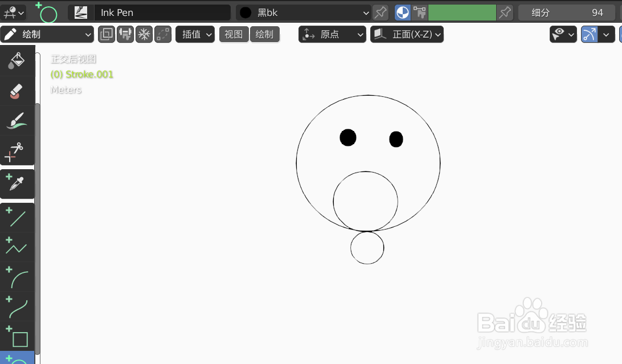Image resolution: width=622 pixels, height=364 pixels.
Task: Select the Erase tool
Action: pyautogui.click(x=17, y=91)
